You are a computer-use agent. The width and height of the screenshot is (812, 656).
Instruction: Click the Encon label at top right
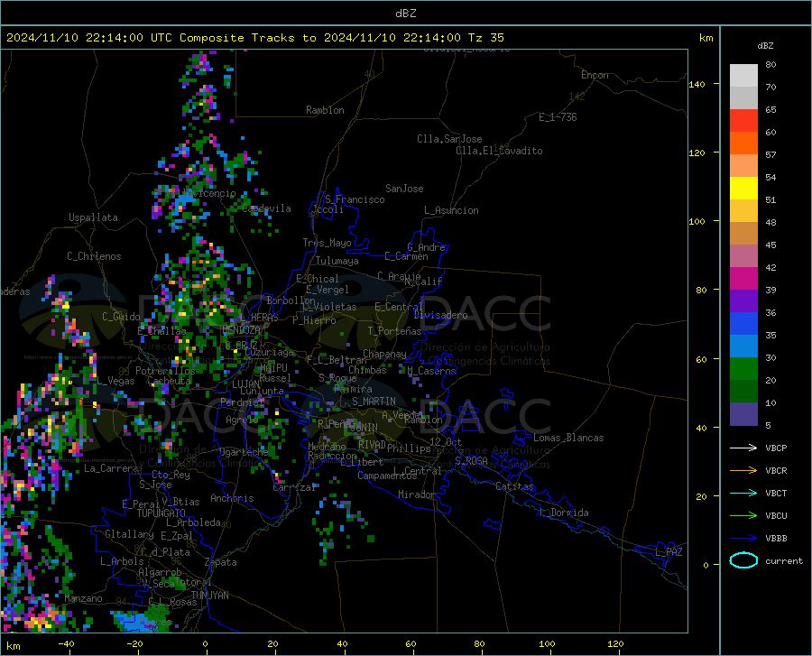(595, 75)
